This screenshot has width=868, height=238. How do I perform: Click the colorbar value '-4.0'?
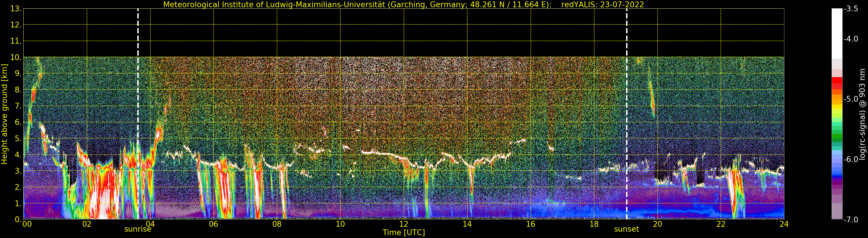click(x=851, y=39)
